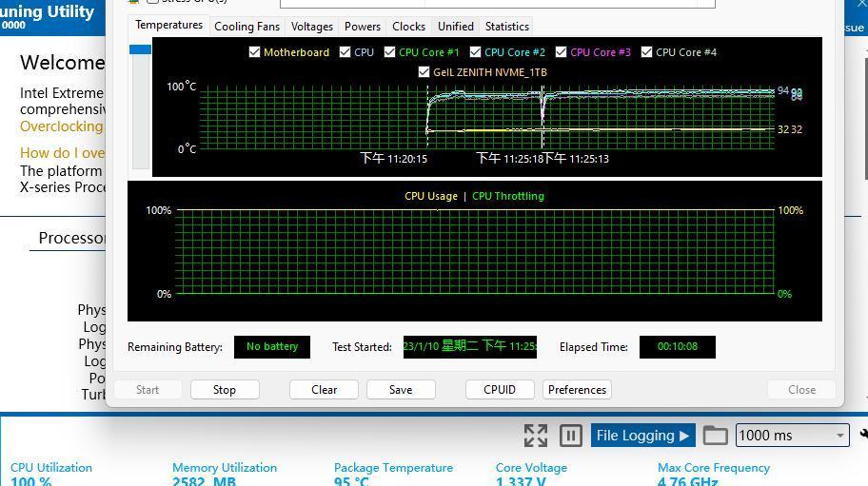Click the temperature graph vertical slider handle
The width and height of the screenshot is (868, 486).
coord(140,49)
